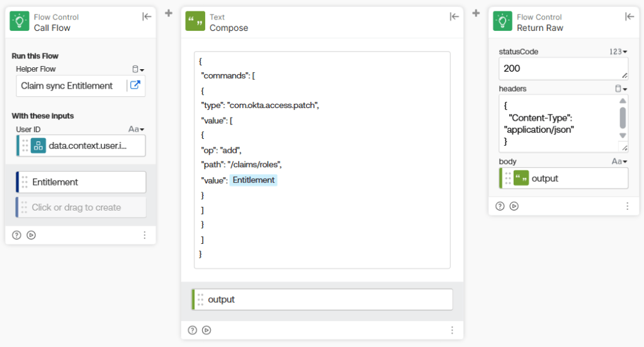Test run the Return Raw card
This screenshot has height=347, width=644.
[x=514, y=206]
